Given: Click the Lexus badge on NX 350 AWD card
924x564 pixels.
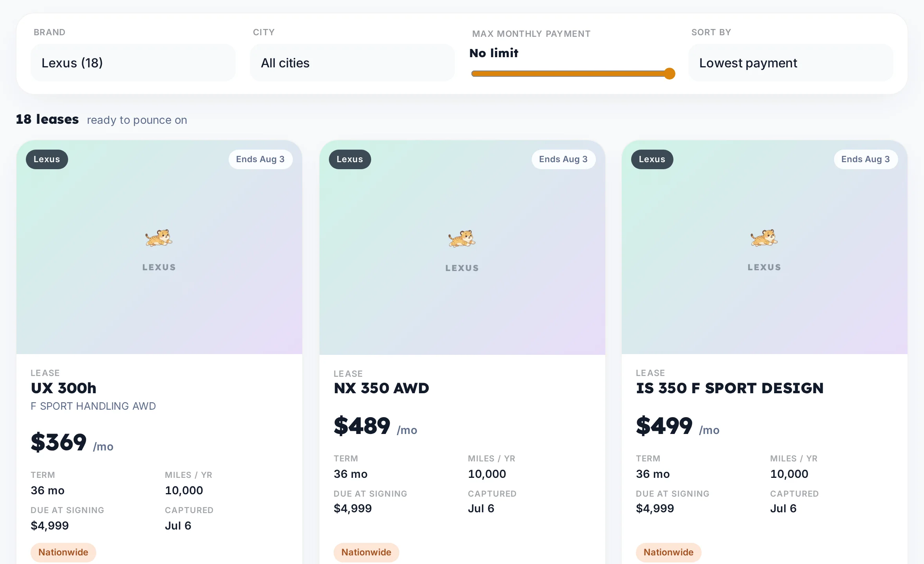Looking at the screenshot, I should pyautogui.click(x=350, y=159).
